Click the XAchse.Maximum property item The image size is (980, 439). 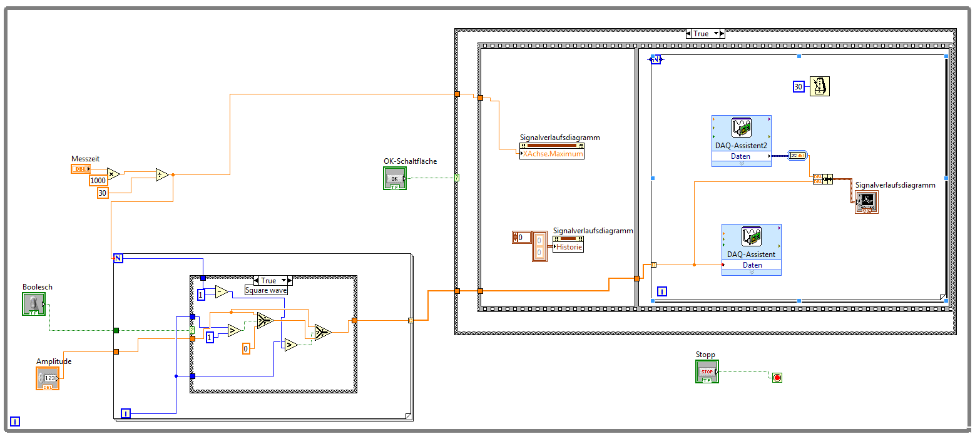pos(552,154)
